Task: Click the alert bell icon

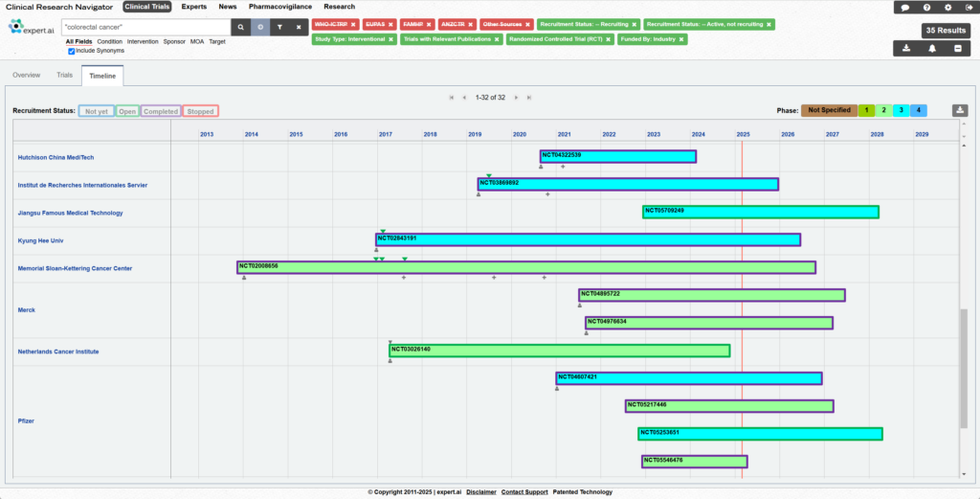Action: point(932,49)
